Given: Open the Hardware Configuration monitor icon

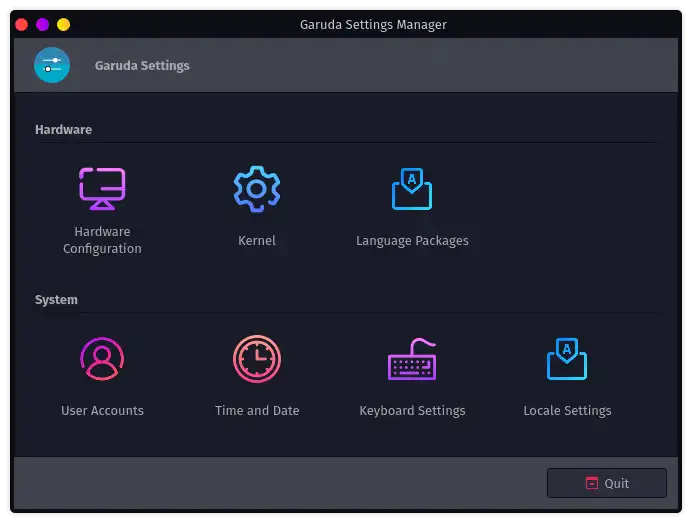Looking at the screenshot, I should click(x=102, y=189).
